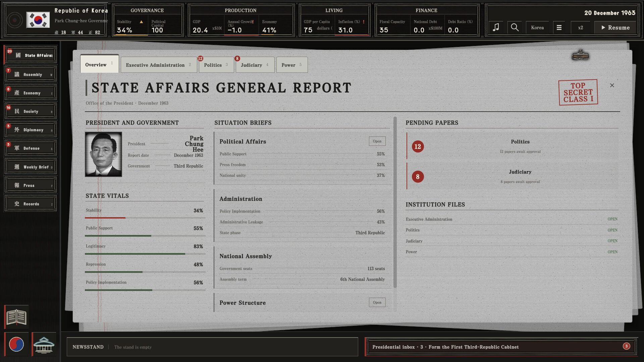The width and height of the screenshot is (644, 362).
Task: Open the Power Structure brief
Action: pyautogui.click(x=377, y=302)
